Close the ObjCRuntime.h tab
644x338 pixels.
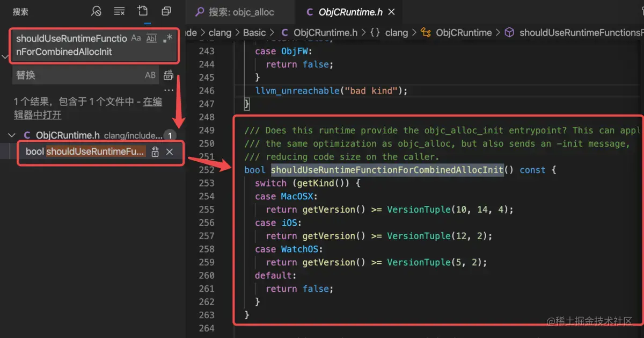point(391,12)
